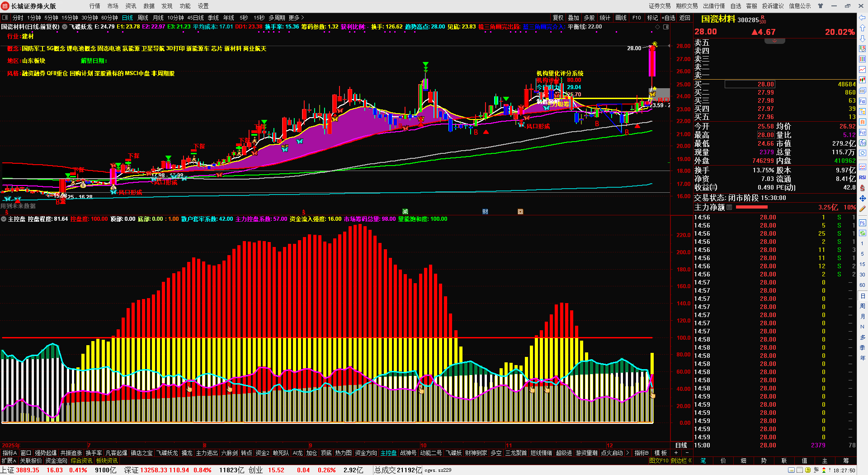The image size is (868, 475).
Task: Collapse the 侧边栏 sidebar panel
Action: (x=682, y=461)
